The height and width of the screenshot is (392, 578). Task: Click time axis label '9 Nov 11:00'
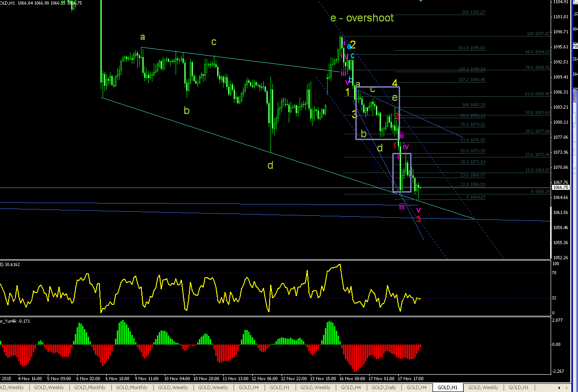(x=146, y=378)
